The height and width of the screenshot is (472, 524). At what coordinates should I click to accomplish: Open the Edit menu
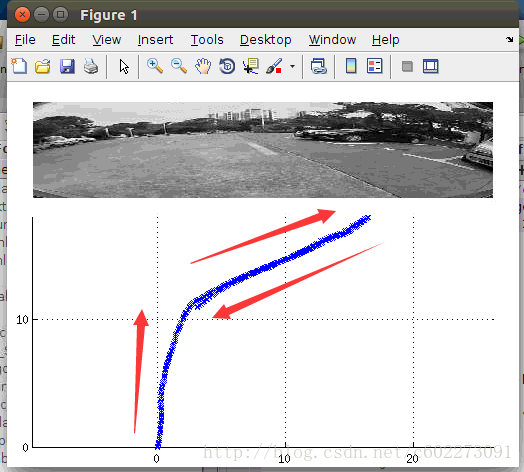pos(63,40)
